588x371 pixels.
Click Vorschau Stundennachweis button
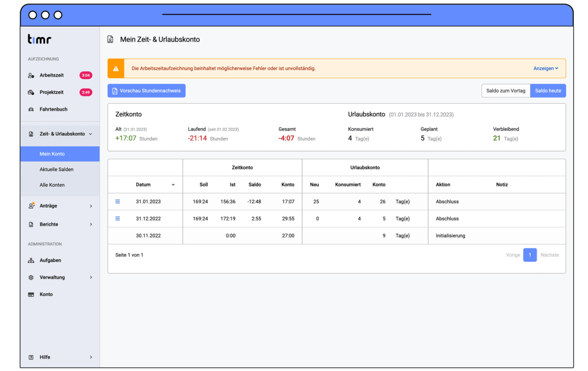[146, 91]
